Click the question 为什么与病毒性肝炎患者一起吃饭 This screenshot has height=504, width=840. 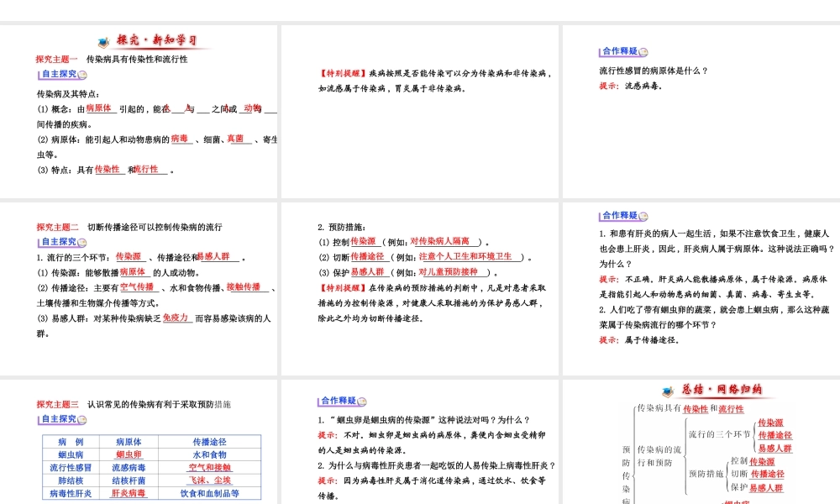tap(437, 465)
